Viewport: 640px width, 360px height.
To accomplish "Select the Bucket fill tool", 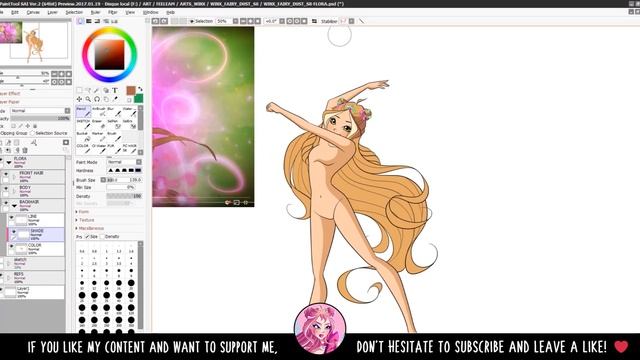I will point(83,136).
